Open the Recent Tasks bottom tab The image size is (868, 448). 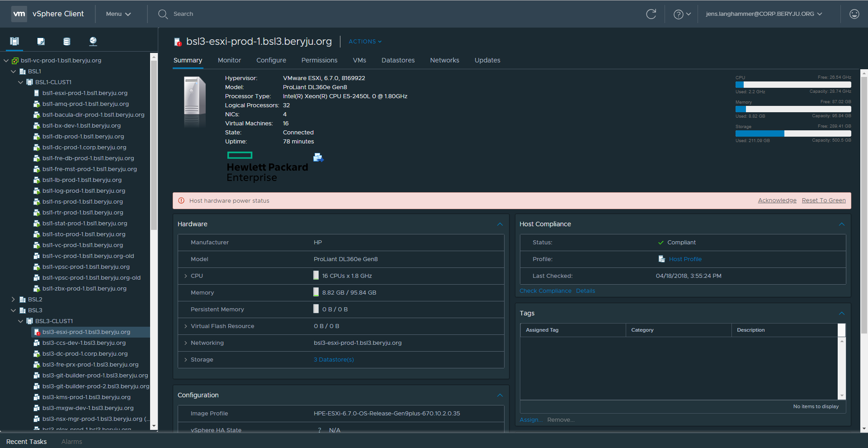[x=26, y=442]
